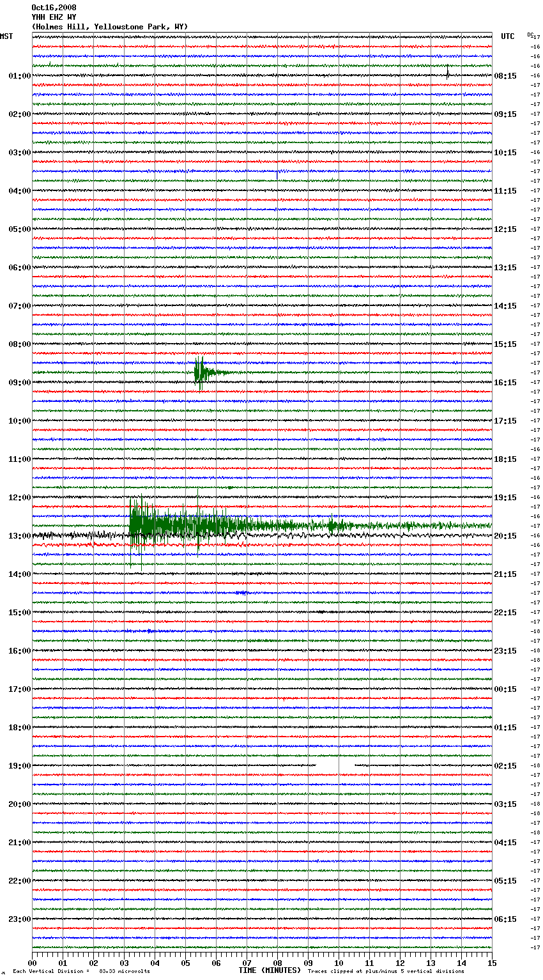Click minute tick label 07 on the axis

point(247,963)
